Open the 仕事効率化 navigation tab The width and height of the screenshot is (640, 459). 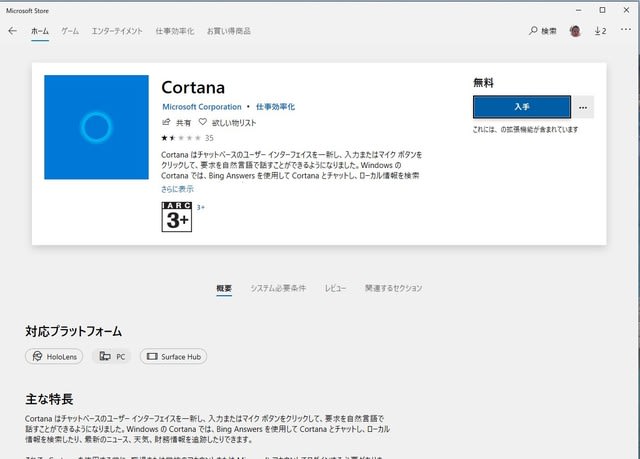175,31
